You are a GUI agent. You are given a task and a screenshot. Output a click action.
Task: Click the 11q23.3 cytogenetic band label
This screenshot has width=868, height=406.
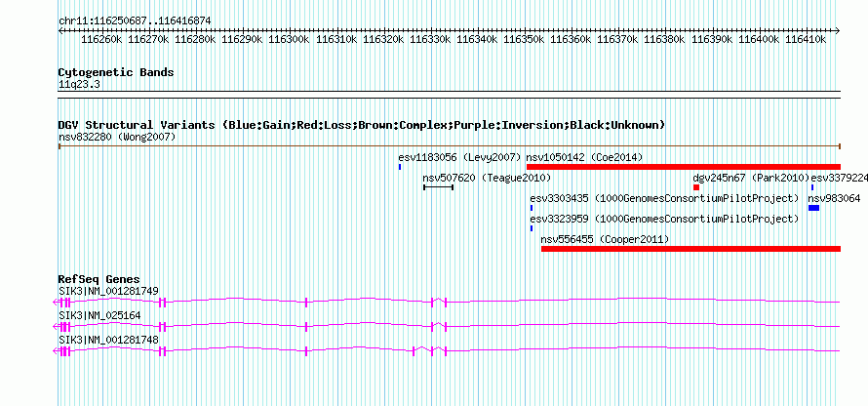(x=79, y=85)
